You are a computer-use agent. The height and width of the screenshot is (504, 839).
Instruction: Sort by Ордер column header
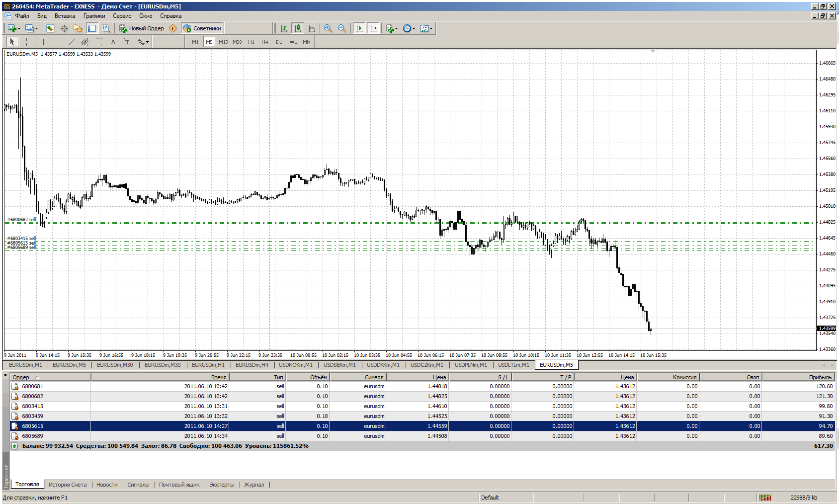(x=50, y=377)
